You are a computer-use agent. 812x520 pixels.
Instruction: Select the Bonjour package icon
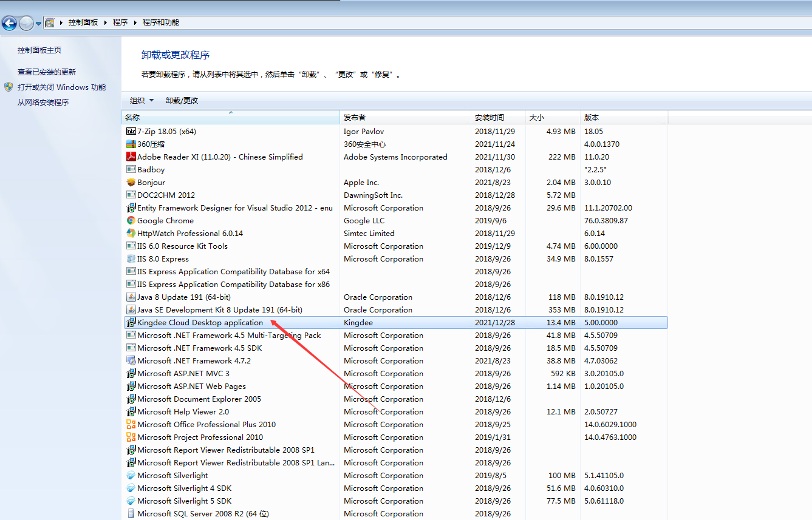click(x=131, y=182)
